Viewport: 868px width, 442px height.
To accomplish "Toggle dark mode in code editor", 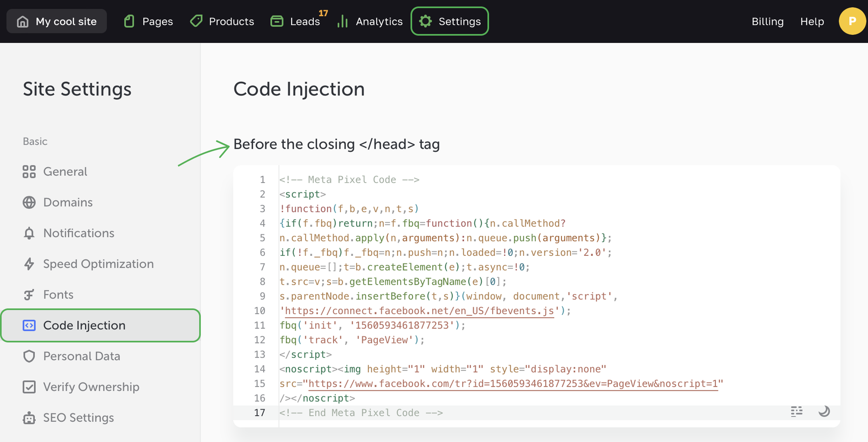I will click(x=824, y=411).
